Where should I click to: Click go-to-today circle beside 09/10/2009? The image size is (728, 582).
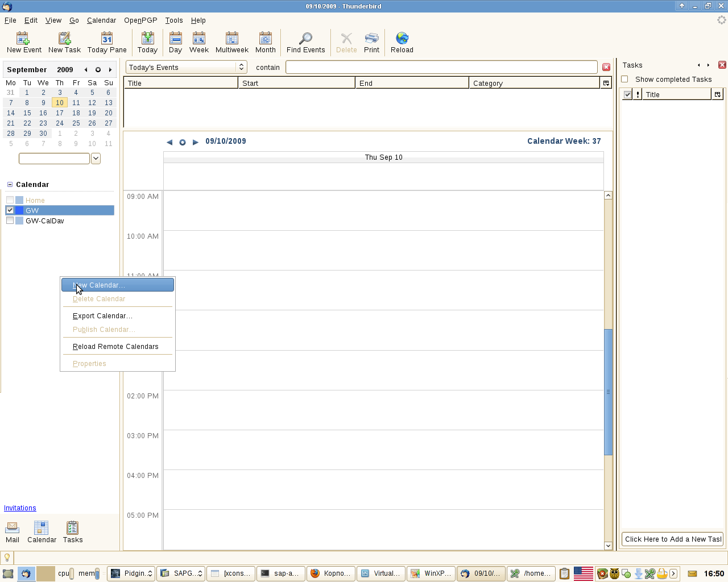183,142
